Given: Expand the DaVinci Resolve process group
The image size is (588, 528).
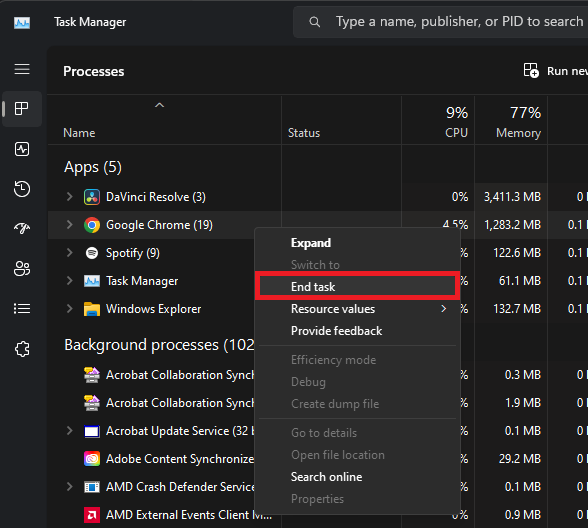Looking at the screenshot, I should pyautogui.click(x=69, y=196).
